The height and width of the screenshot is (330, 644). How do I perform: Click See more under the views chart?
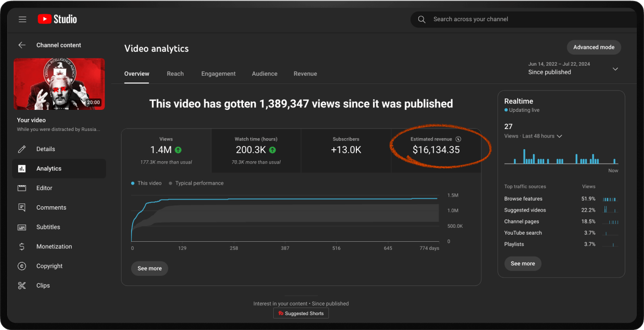(x=149, y=269)
